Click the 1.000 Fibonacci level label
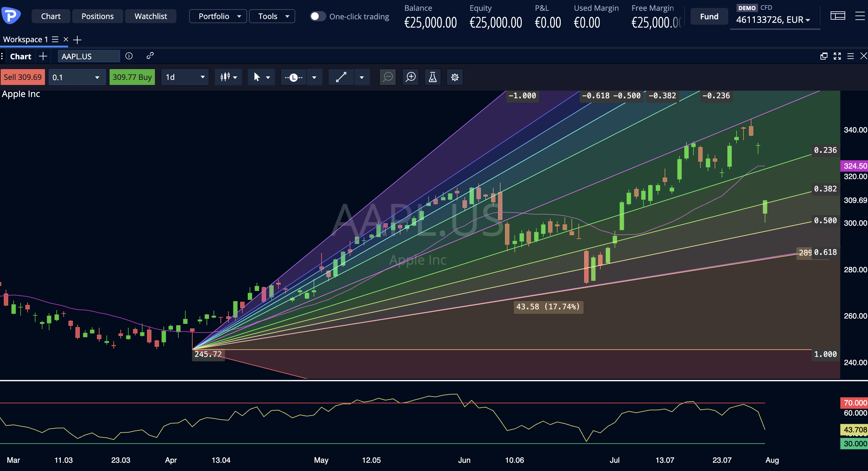The image size is (868, 471). click(x=825, y=354)
